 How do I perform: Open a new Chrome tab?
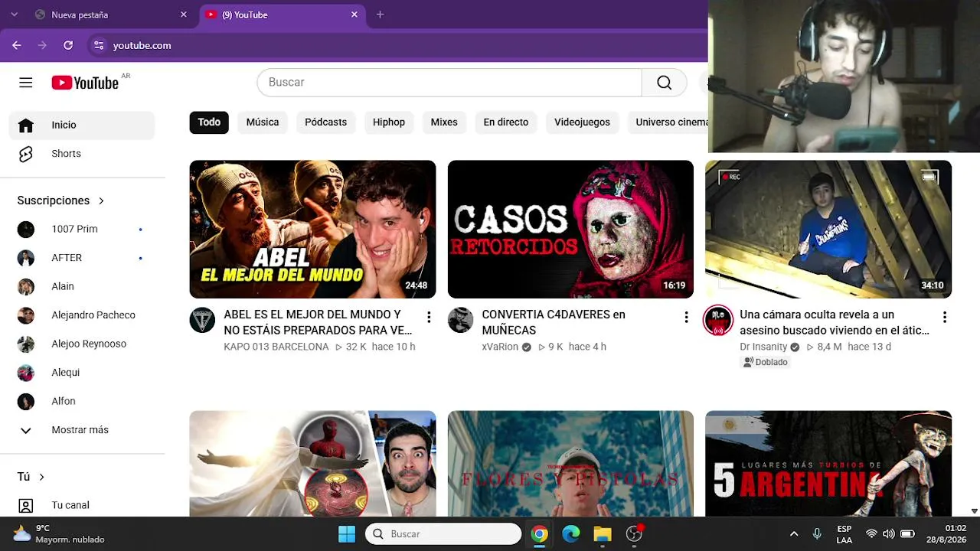380,15
